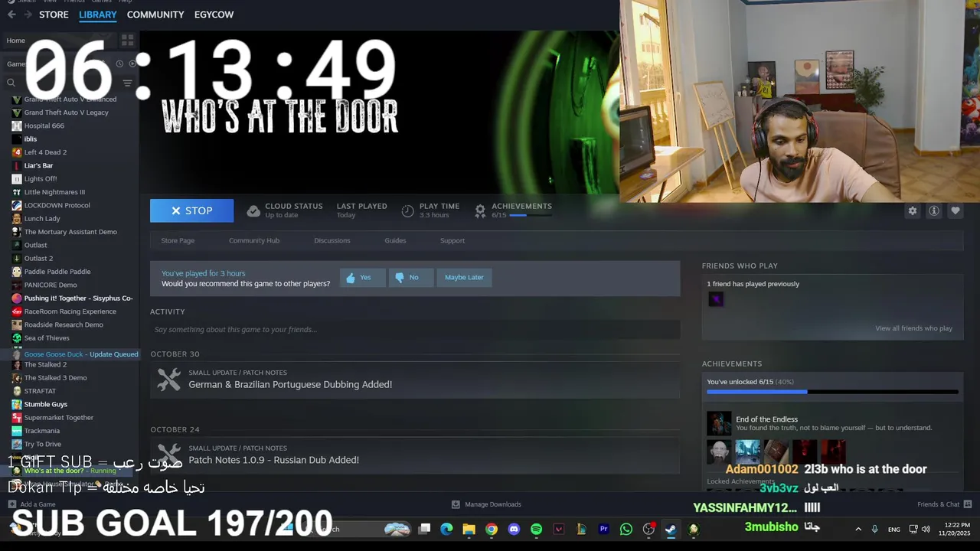Click Home in library sidebar

point(16,41)
